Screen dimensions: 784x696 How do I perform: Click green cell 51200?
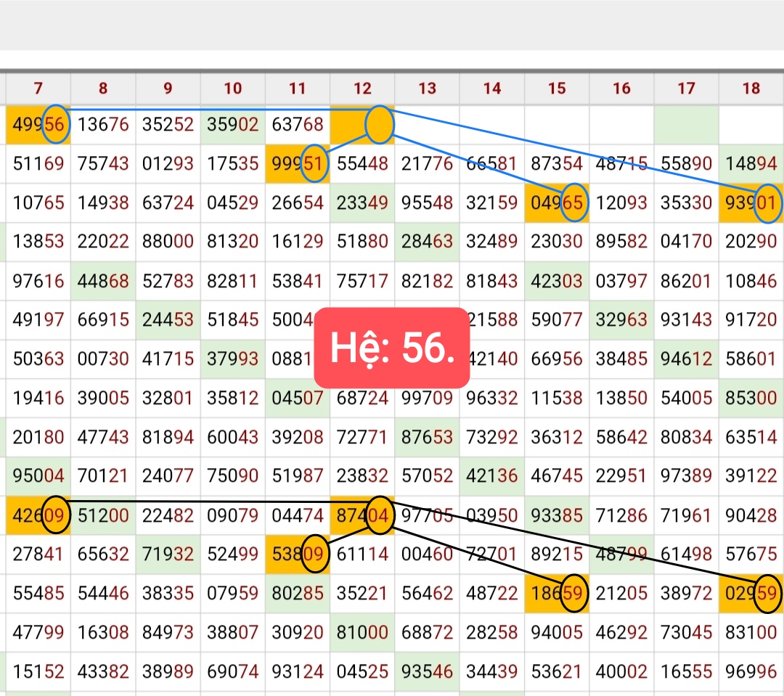pos(103,515)
